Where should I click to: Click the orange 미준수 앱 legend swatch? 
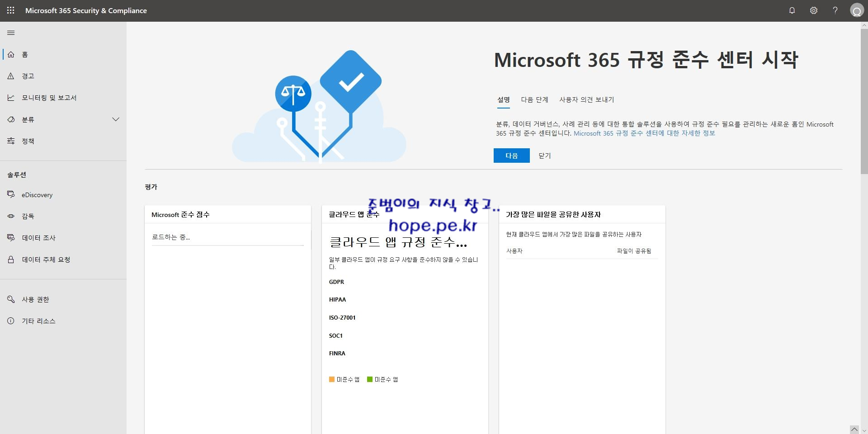pyautogui.click(x=332, y=379)
